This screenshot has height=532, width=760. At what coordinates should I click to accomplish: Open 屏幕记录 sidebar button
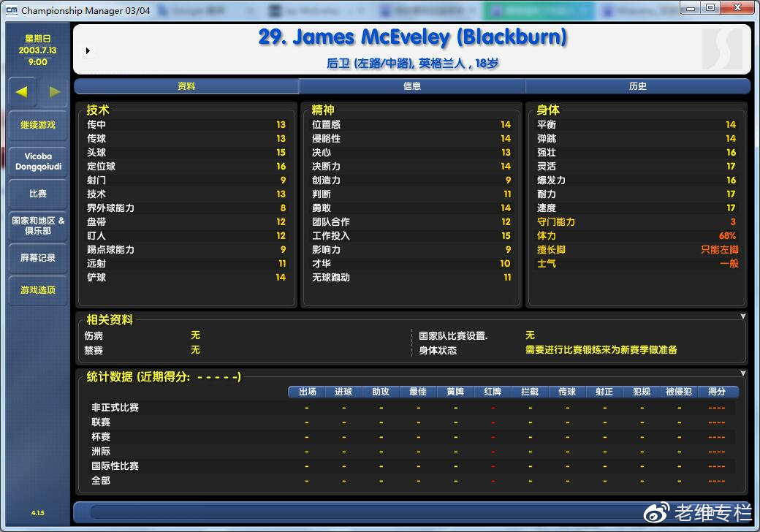38,258
